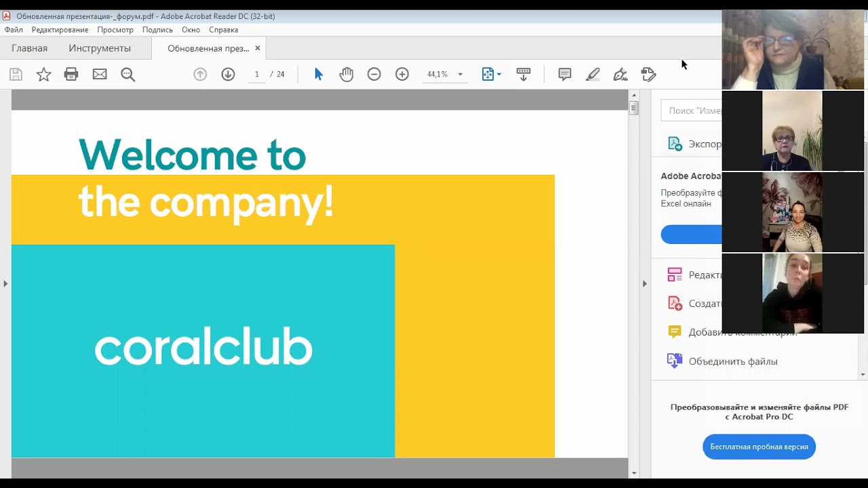This screenshot has width=868, height=488.
Task: Switch to the Инструменты tab
Action: (x=100, y=48)
